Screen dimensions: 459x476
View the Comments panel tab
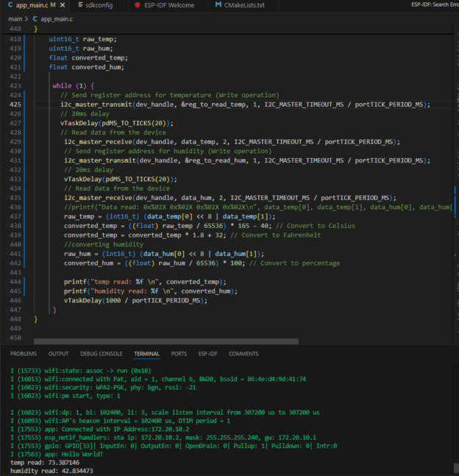click(243, 354)
